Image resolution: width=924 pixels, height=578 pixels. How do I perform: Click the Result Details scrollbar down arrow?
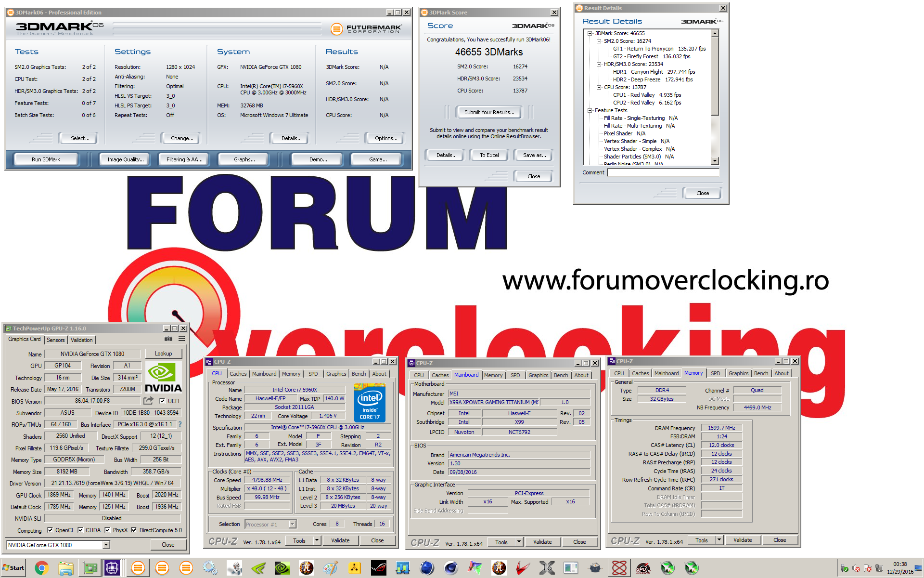tap(715, 161)
